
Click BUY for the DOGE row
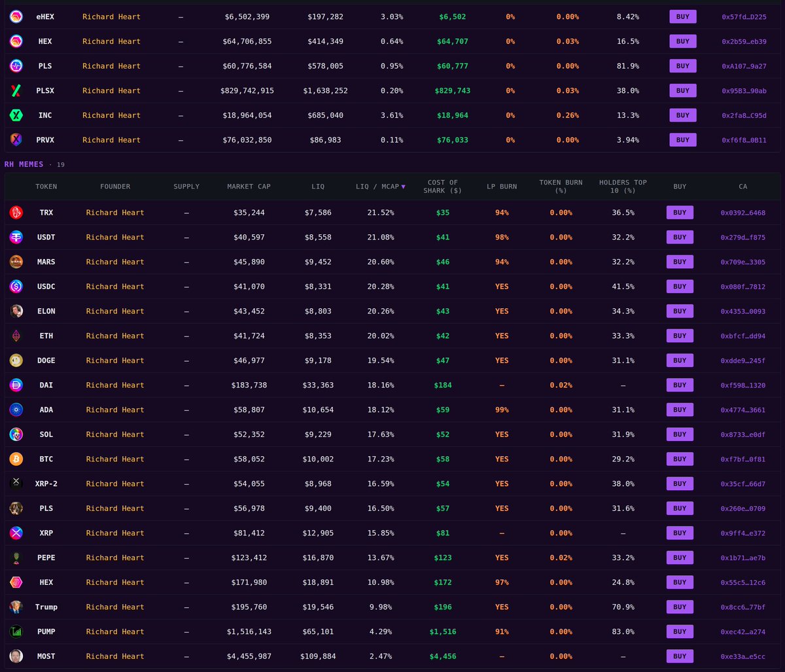680,361
